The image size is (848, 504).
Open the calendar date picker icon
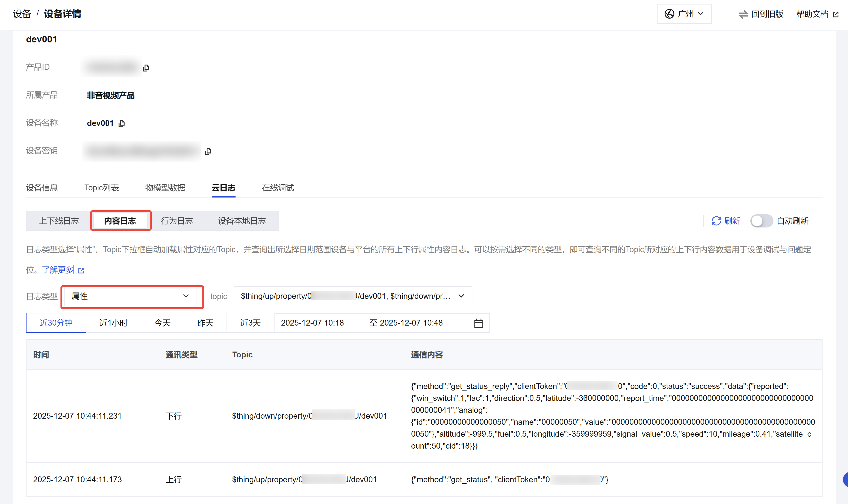478,323
